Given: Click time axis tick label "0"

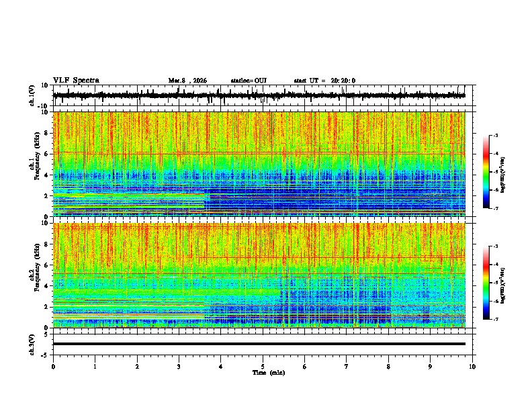Looking at the screenshot, I should pyautogui.click(x=53, y=367).
